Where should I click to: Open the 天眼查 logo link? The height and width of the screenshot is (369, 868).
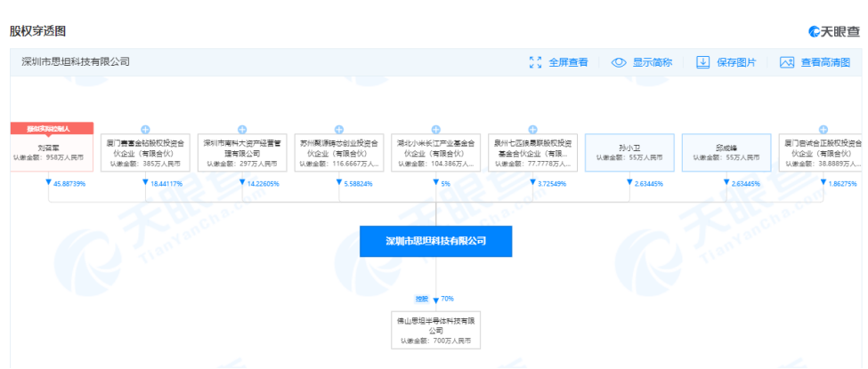833,31
